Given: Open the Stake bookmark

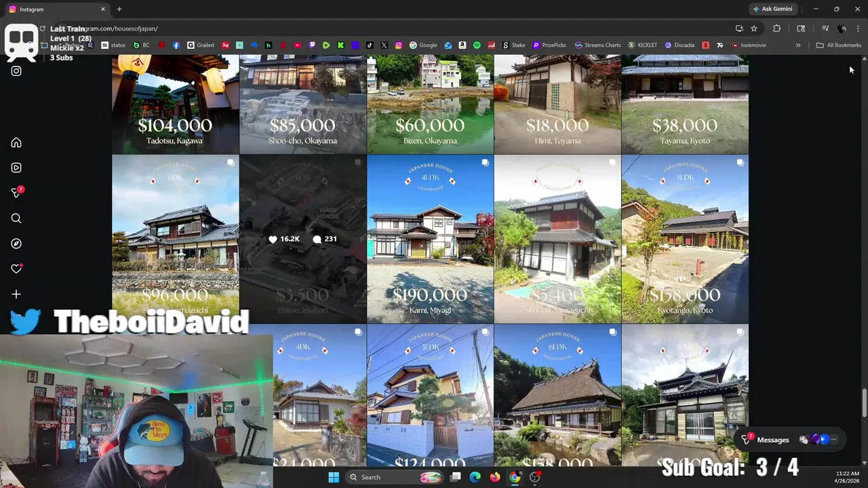Looking at the screenshot, I should coord(513,45).
